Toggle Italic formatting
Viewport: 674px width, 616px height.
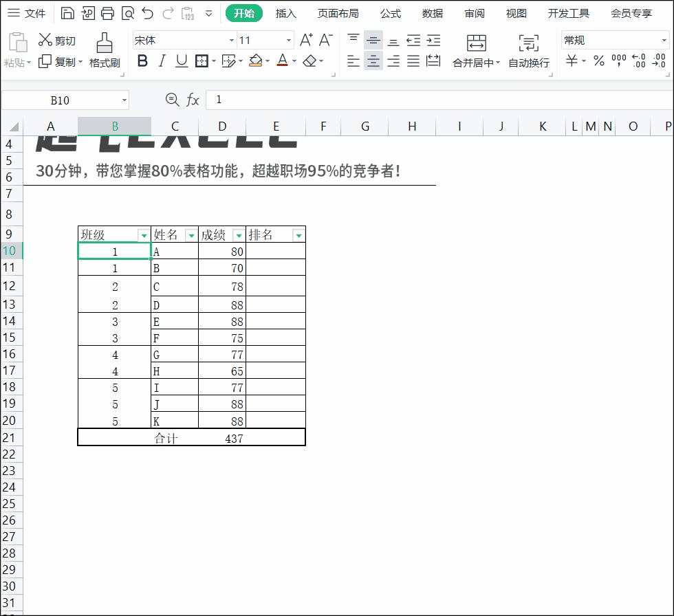coord(162,61)
